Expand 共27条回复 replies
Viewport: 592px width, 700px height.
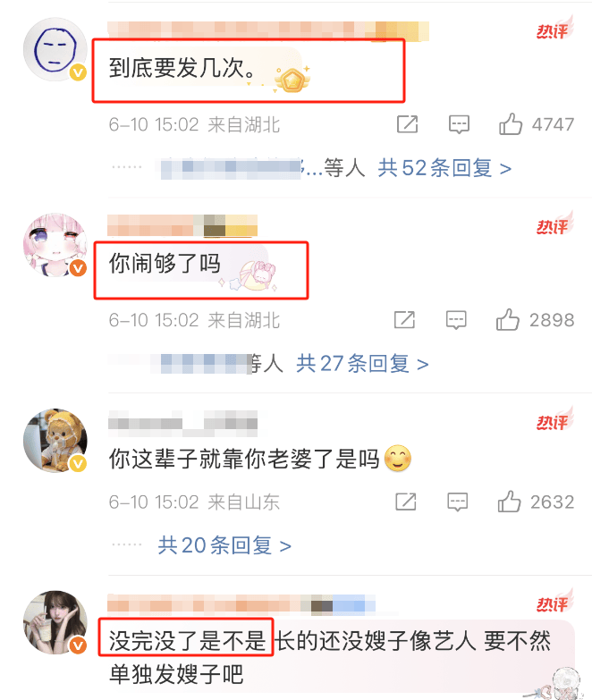pos(362,363)
